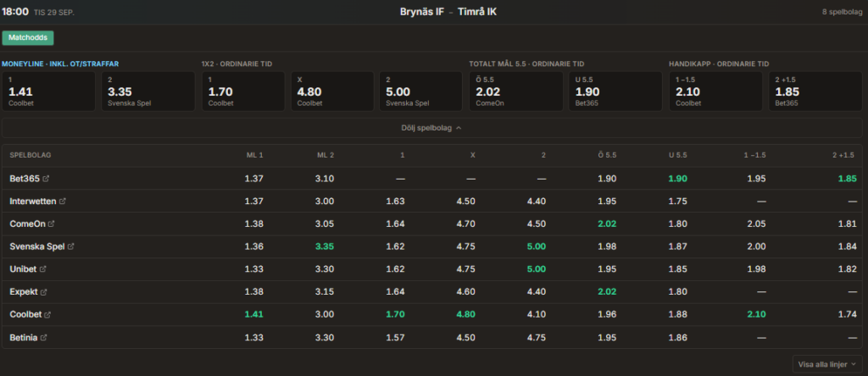Viewport: 868px width, 376px height.
Task: Click external link icon next to Expekt
Action: pyautogui.click(x=44, y=292)
